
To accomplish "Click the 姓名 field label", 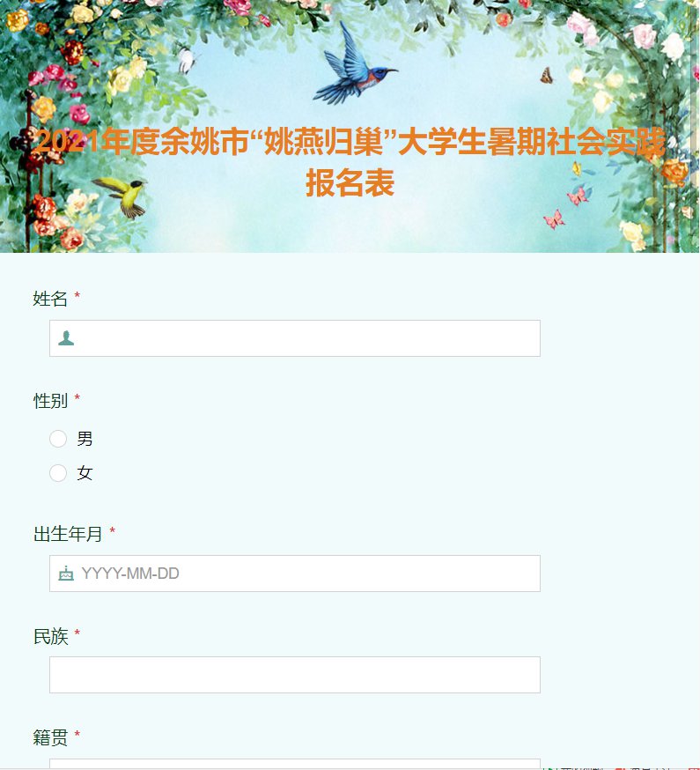I will tap(50, 299).
